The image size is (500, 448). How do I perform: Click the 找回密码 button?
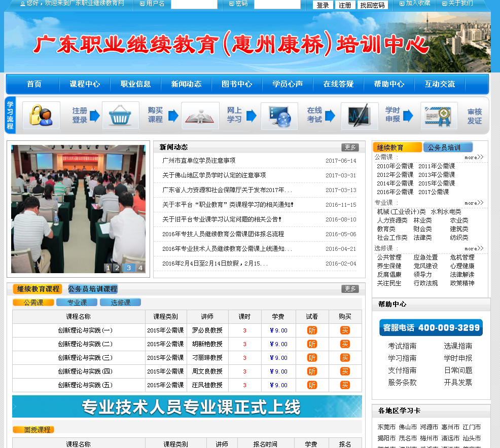pos(373,5)
